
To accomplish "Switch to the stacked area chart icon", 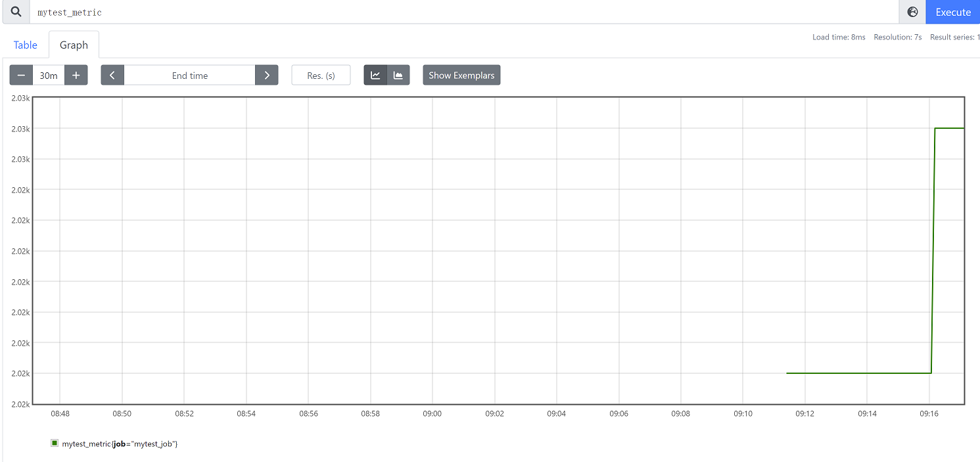I will coord(398,75).
